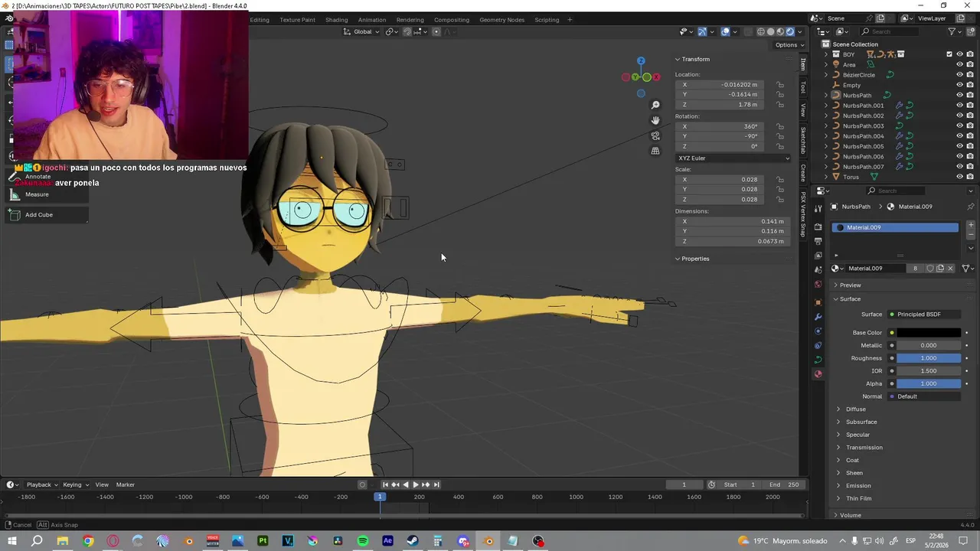Unlink Material.009 X button

coord(950,269)
